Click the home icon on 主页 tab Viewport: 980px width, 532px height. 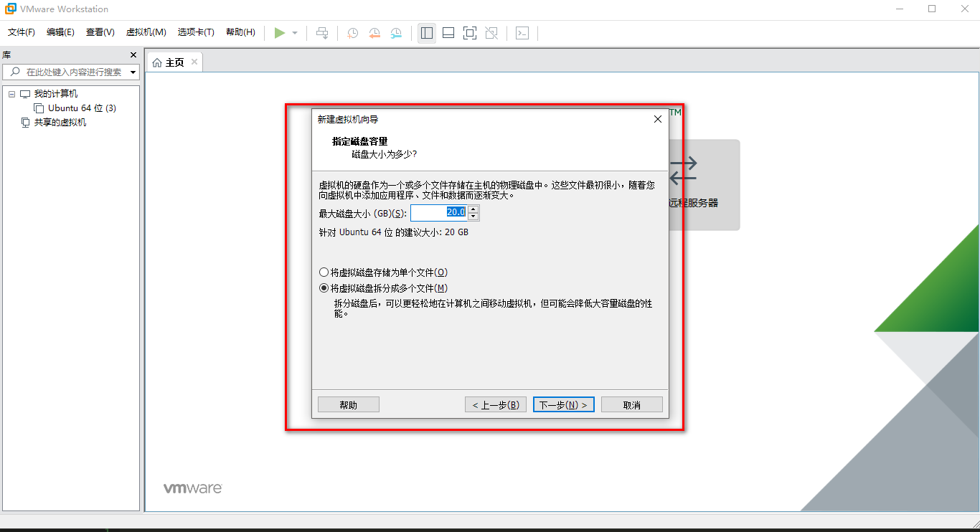click(x=157, y=62)
